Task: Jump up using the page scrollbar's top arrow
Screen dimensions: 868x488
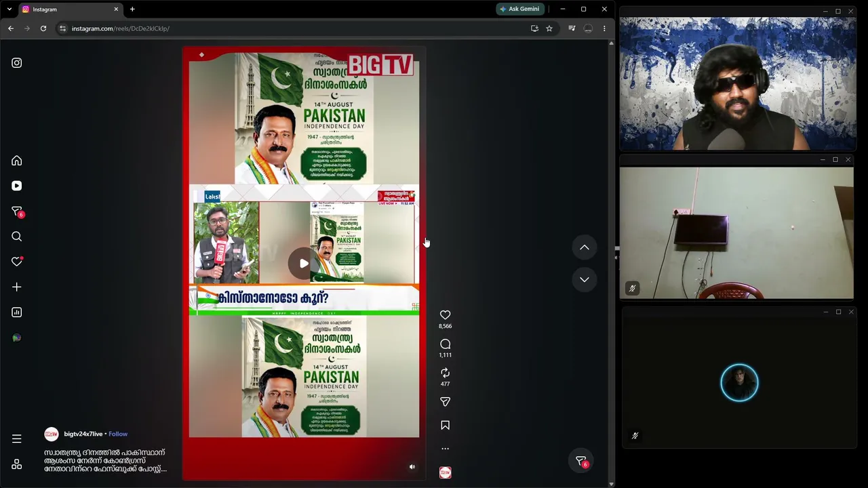Action: click(611, 43)
